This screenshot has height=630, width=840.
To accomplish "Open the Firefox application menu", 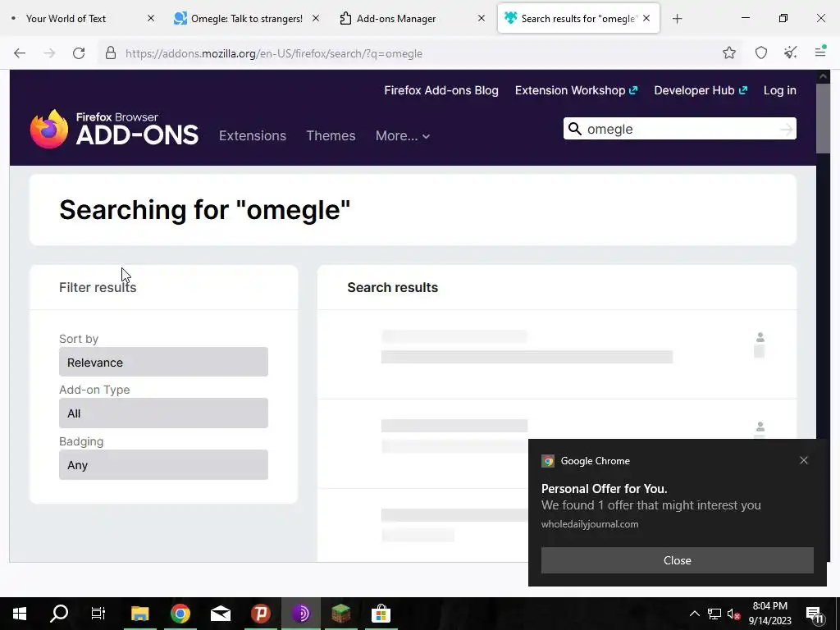I will coord(819,52).
